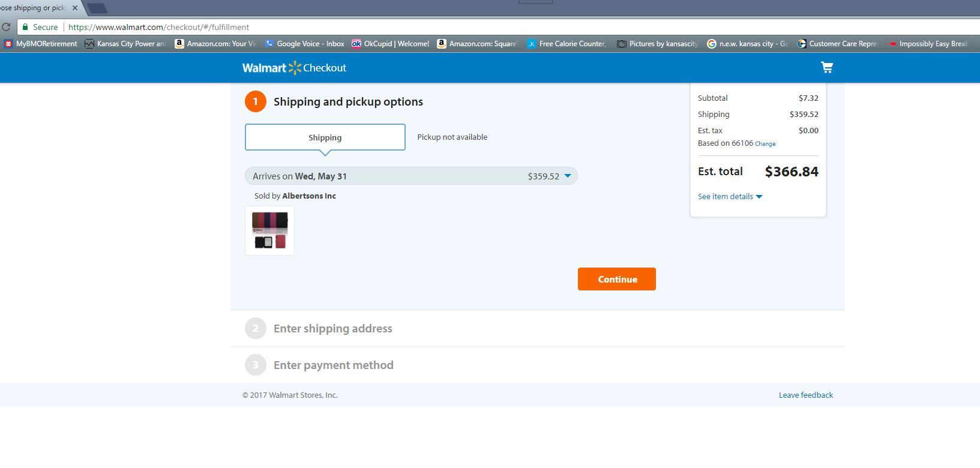980x468 pixels.
Task: Click the Pickup not available option
Action: point(452,137)
